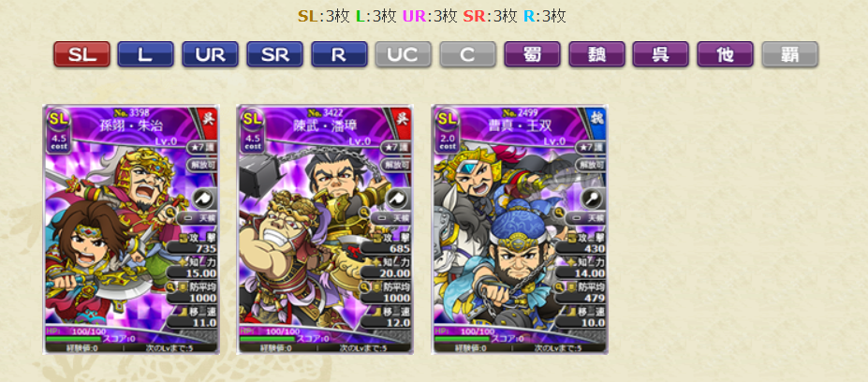Filter cards by 他 faction
The height and width of the screenshot is (382, 868).
[x=725, y=54]
